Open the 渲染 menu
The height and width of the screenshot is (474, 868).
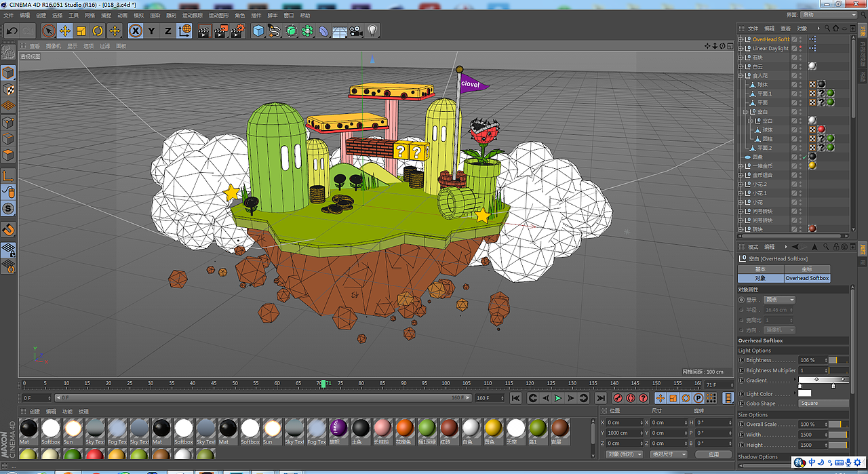155,15
